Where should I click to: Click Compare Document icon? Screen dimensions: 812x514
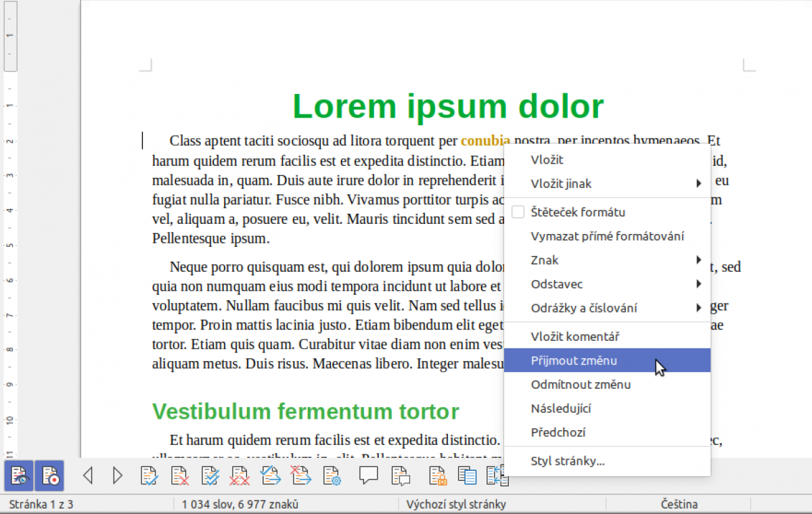coord(467,475)
